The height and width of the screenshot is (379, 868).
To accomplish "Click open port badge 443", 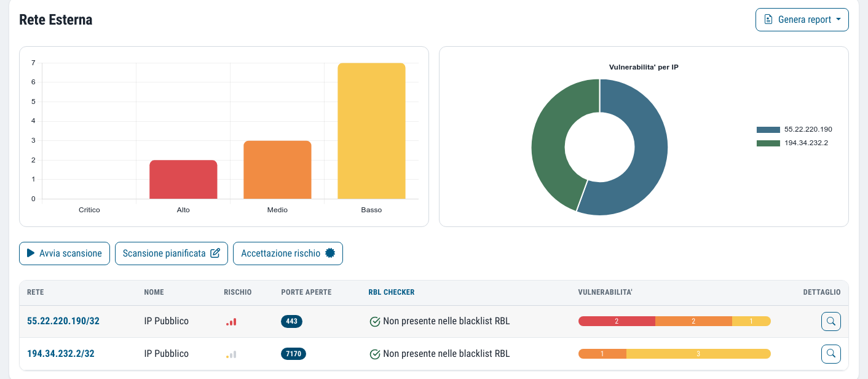I will 291,321.
